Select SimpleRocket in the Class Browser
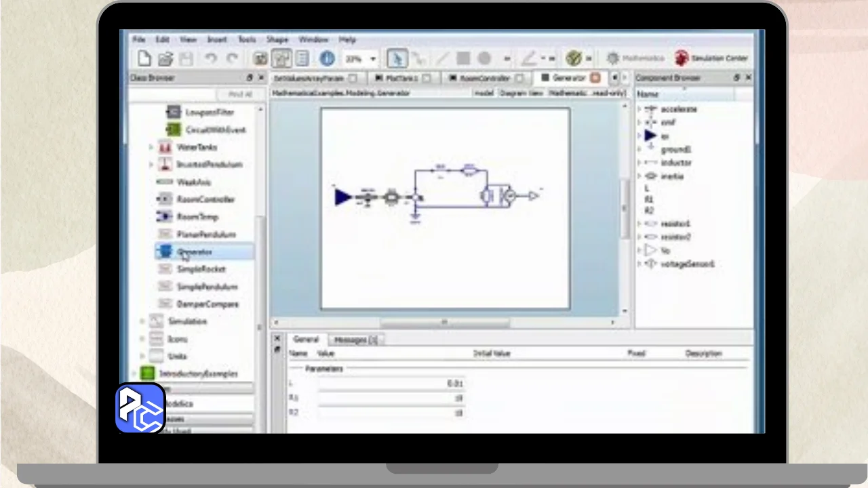The image size is (868, 488). click(201, 269)
